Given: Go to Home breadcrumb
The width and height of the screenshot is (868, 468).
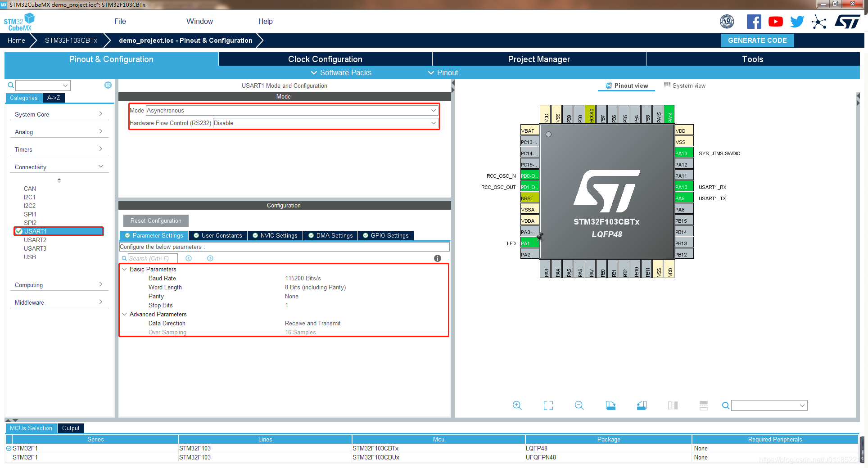Looking at the screenshot, I should coord(16,40).
